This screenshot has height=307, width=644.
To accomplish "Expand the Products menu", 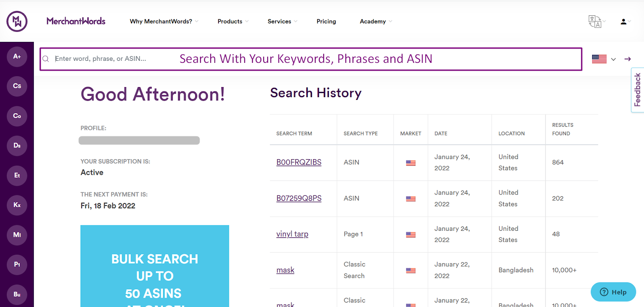I will pyautogui.click(x=233, y=21).
